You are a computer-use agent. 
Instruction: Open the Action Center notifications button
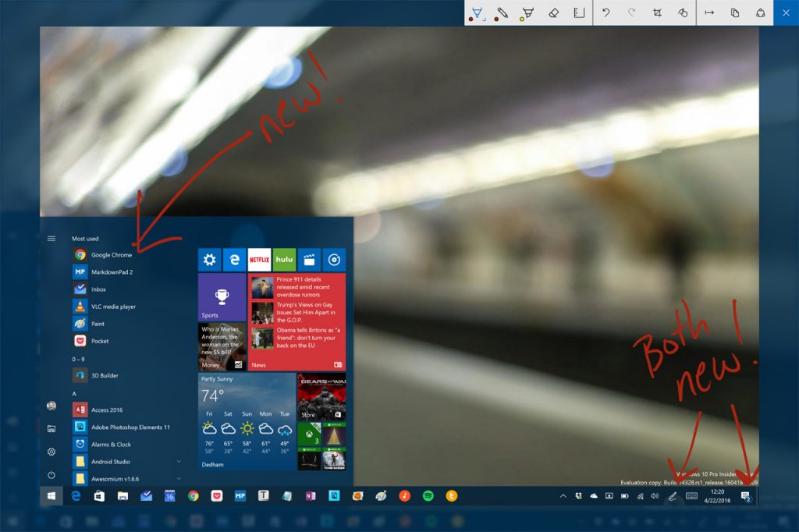[x=746, y=495]
